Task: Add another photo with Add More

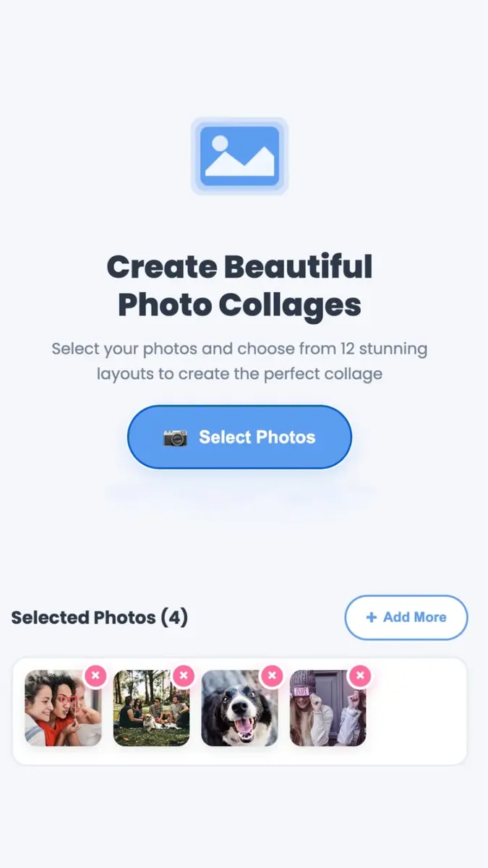Action: [406, 617]
